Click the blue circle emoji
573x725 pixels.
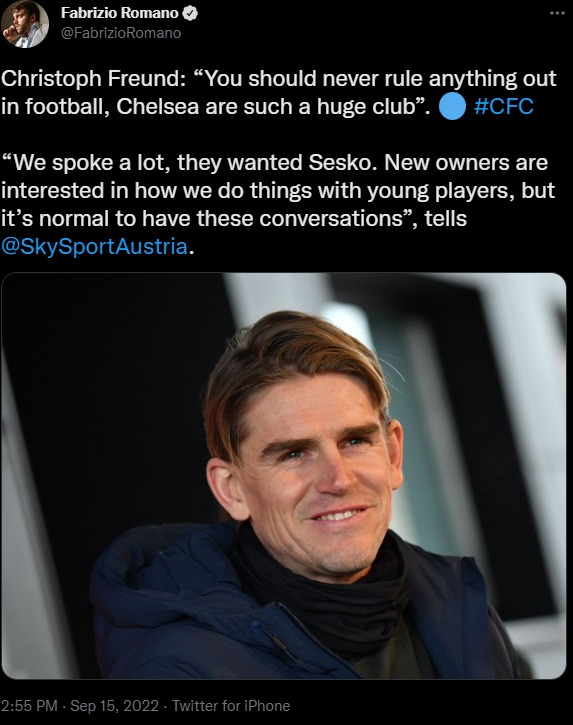[x=452, y=106]
